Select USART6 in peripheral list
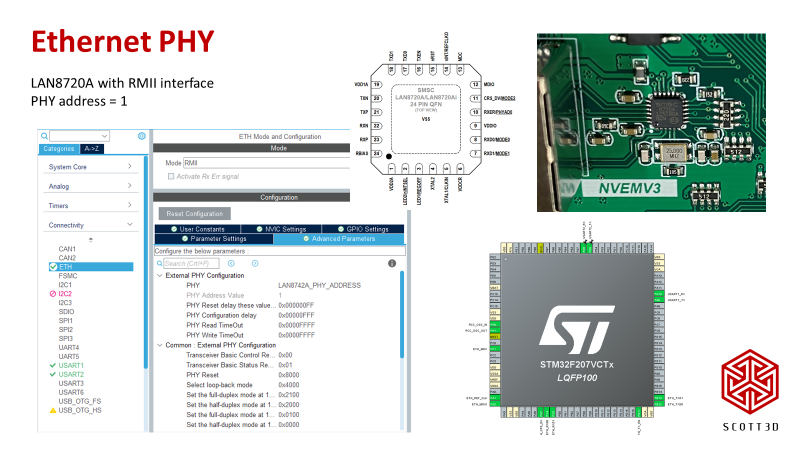Viewport: 800px width, 450px height. [71, 392]
